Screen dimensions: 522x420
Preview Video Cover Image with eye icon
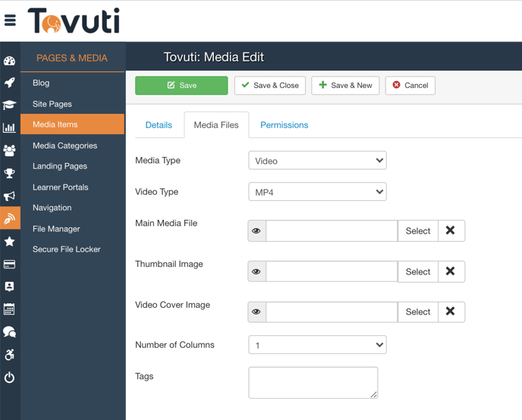[x=256, y=312]
